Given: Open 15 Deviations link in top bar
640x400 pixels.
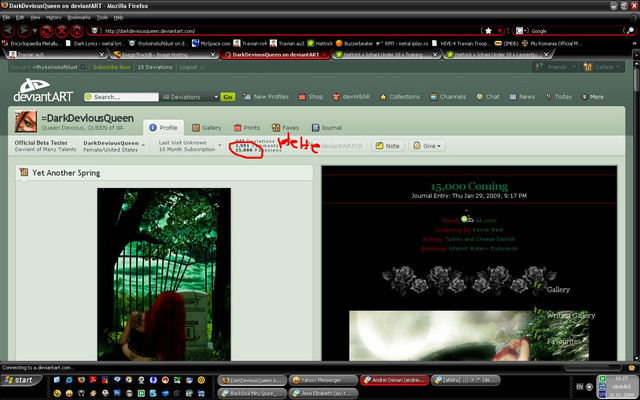Looking at the screenshot, I should [155, 67].
